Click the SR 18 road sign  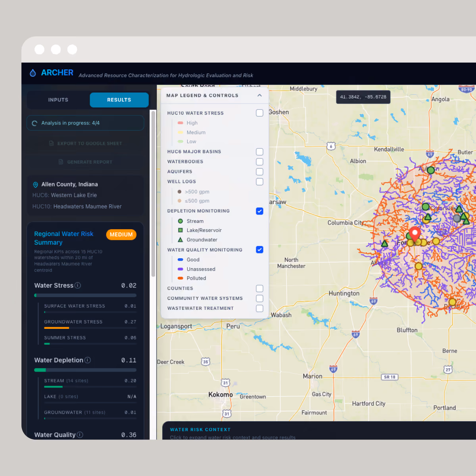coord(390,377)
